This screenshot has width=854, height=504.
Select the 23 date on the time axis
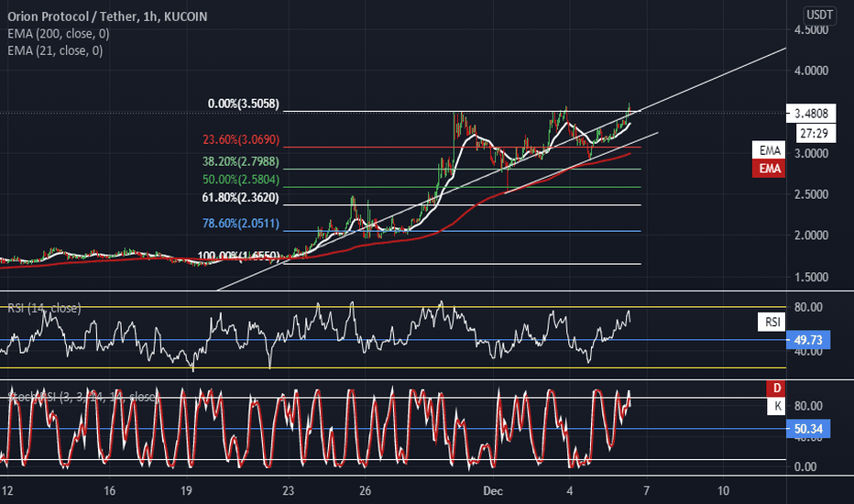click(288, 491)
